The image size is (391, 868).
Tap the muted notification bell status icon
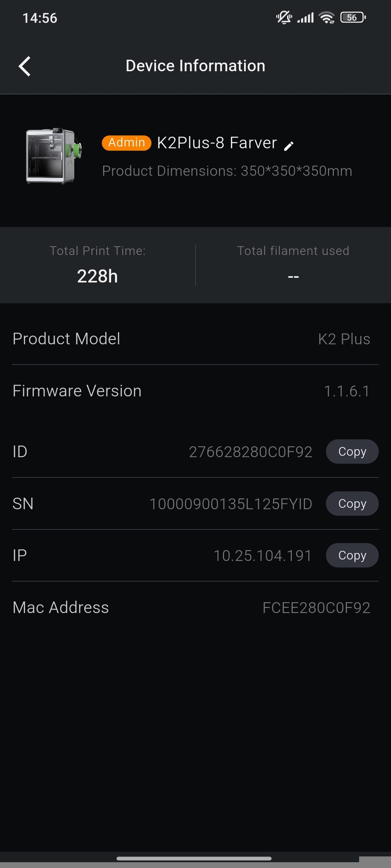284,17
